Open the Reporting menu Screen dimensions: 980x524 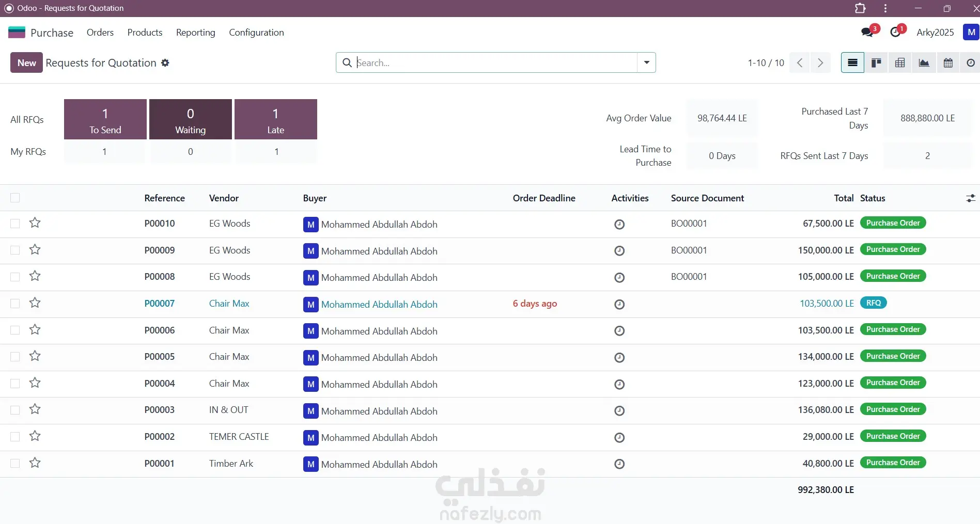point(196,33)
